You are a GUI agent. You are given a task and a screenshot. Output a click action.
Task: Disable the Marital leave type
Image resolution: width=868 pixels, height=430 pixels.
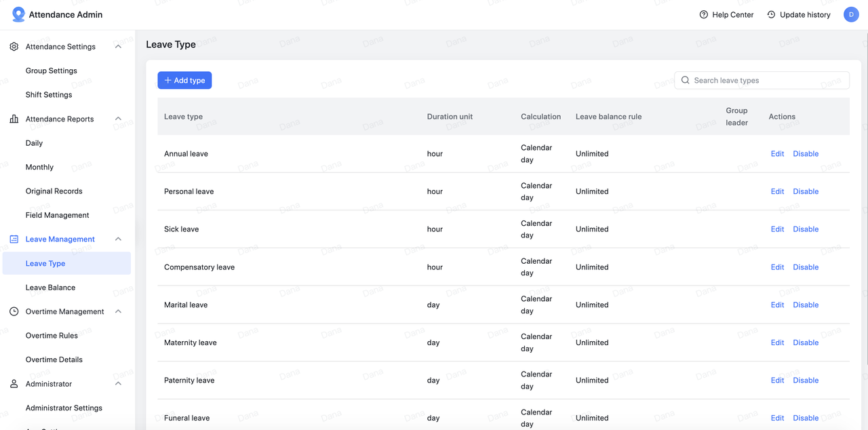pyautogui.click(x=806, y=305)
